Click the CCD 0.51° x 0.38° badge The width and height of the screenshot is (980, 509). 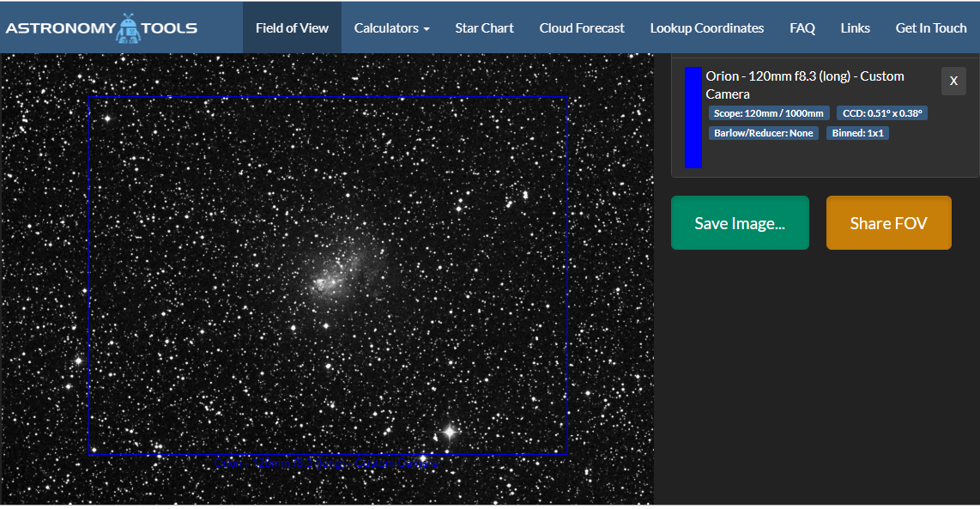881,112
